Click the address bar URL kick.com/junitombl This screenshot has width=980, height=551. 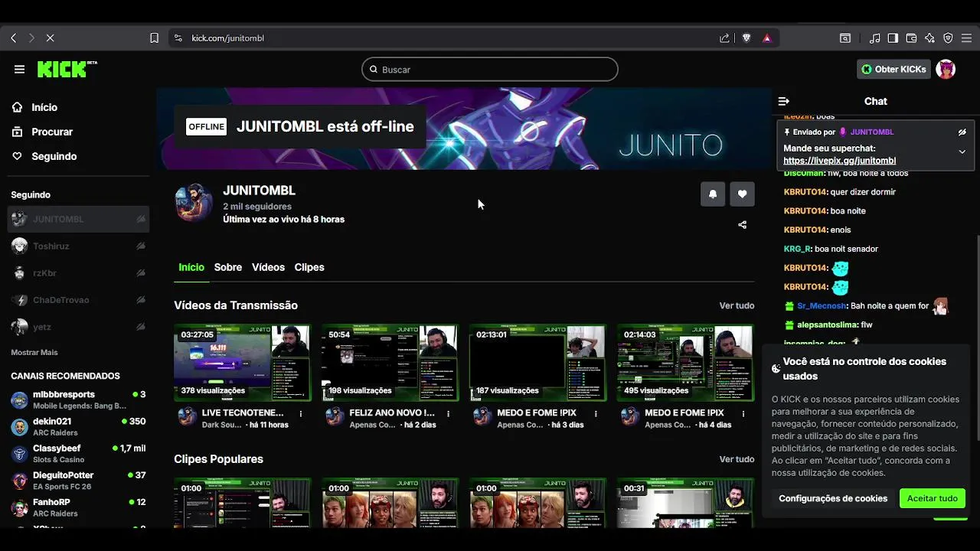tap(227, 37)
